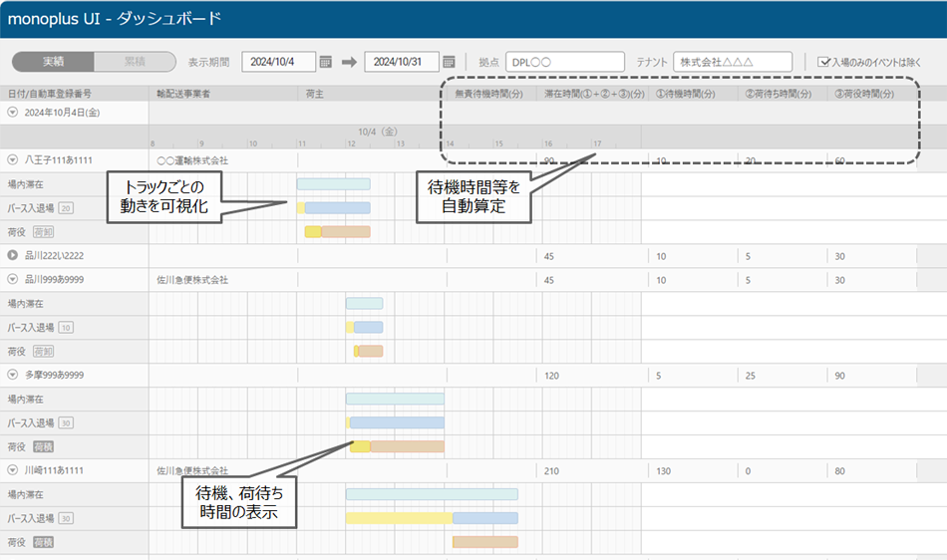
Task: Click the 10 badge in 品川999あ9999 バース入退場
Action: (x=66, y=327)
